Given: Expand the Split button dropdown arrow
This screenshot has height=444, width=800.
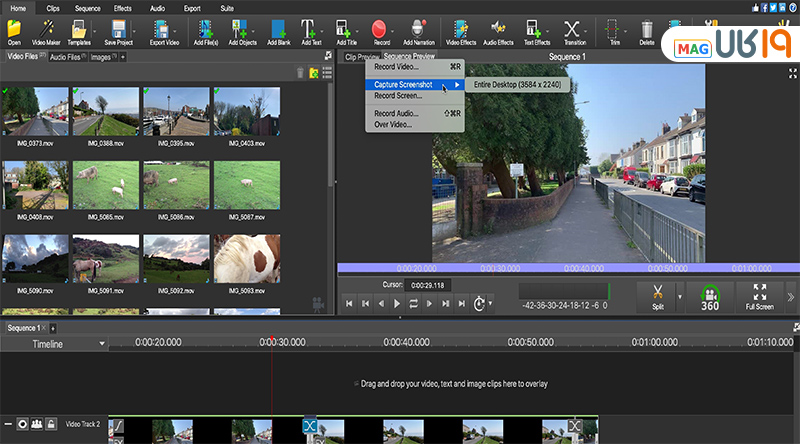Looking at the screenshot, I should (x=681, y=297).
